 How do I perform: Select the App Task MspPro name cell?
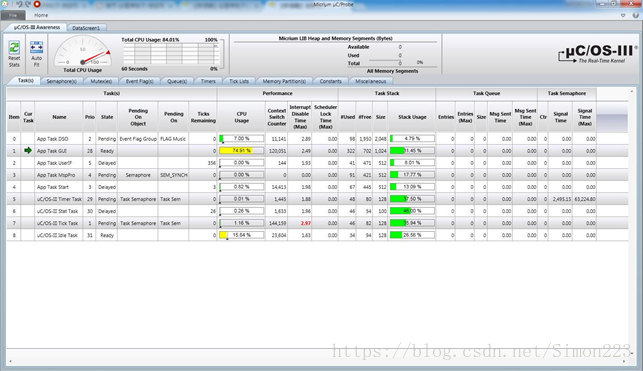tap(59, 175)
